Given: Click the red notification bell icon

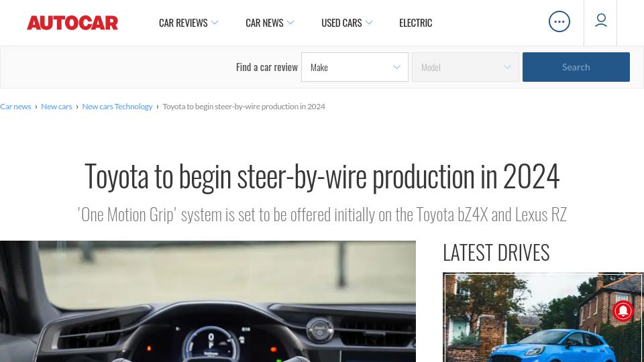Looking at the screenshot, I should point(623,311).
